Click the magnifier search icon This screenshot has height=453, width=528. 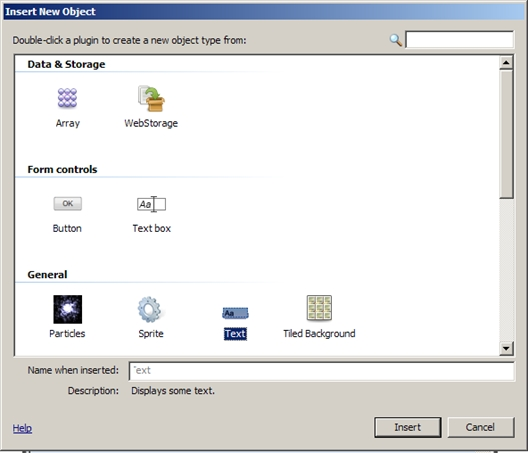tap(395, 40)
